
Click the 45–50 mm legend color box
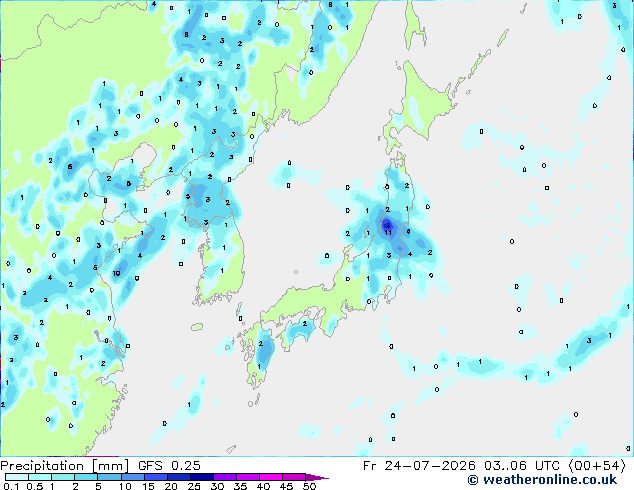[294, 477]
